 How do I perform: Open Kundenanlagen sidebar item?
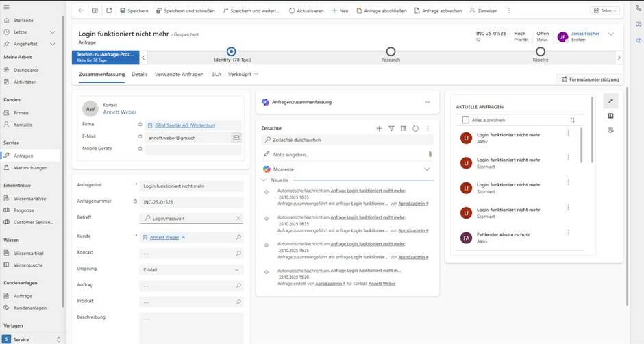click(x=29, y=308)
